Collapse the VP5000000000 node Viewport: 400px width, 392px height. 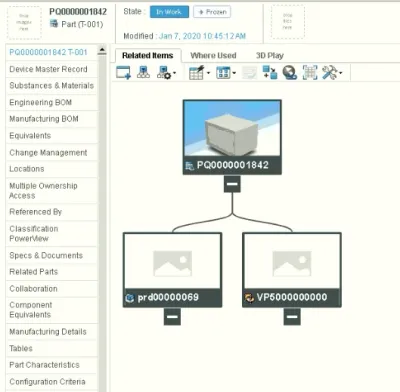(x=292, y=316)
